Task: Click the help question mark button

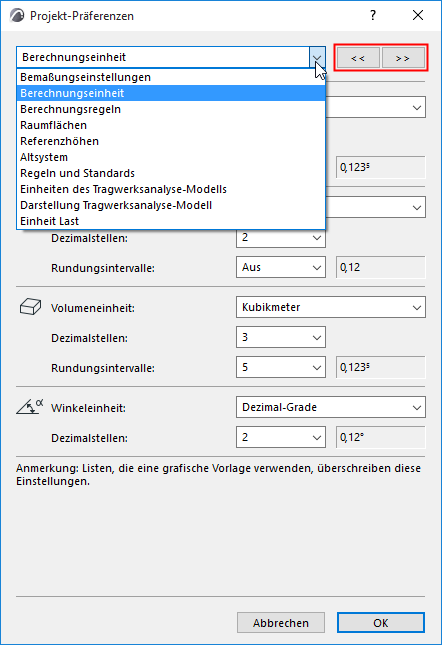Action: point(373,16)
